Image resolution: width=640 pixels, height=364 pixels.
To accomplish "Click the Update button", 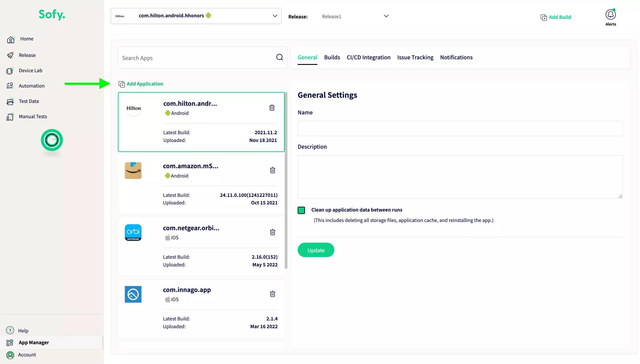I will (316, 250).
